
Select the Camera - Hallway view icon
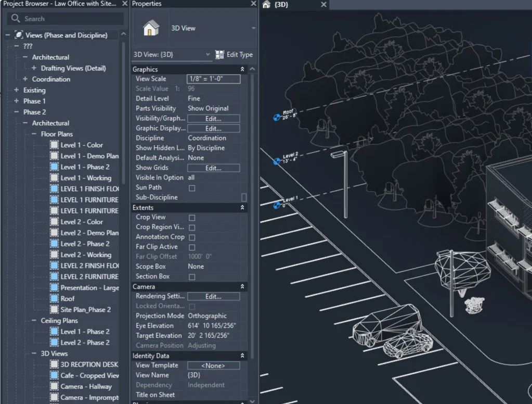54,386
